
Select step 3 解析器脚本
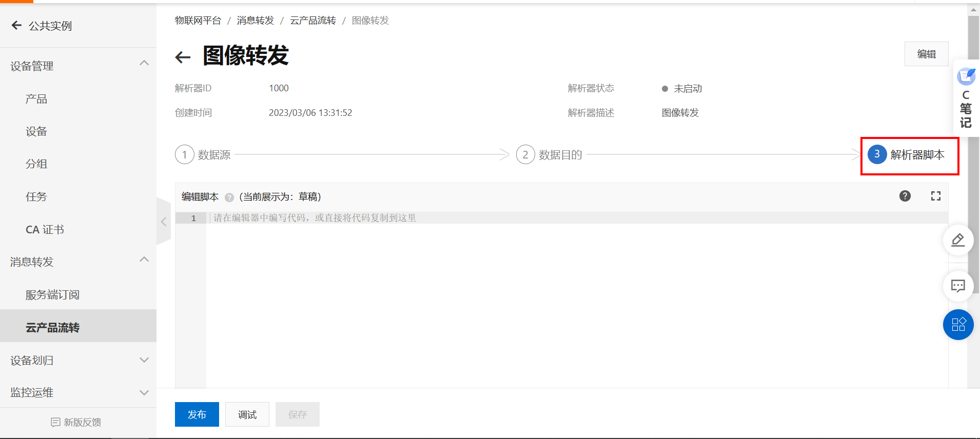906,154
